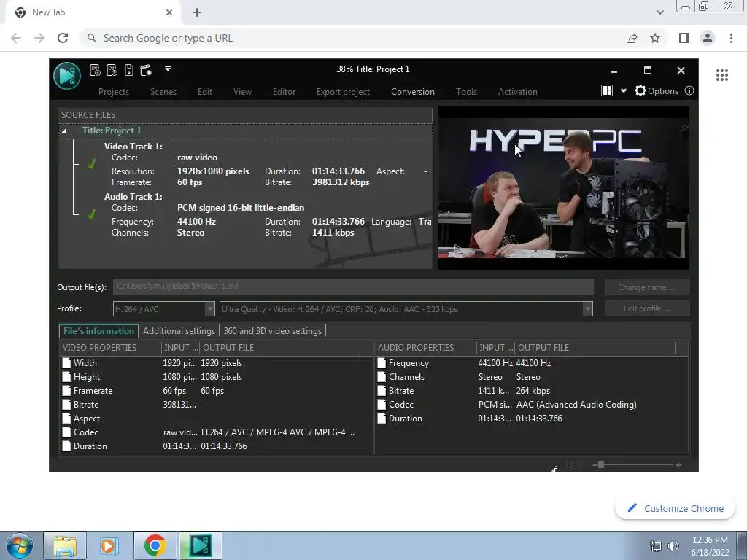This screenshot has width=747, height=560.
Task: Select the Width video property row icon
Action: tap(66, 363)
